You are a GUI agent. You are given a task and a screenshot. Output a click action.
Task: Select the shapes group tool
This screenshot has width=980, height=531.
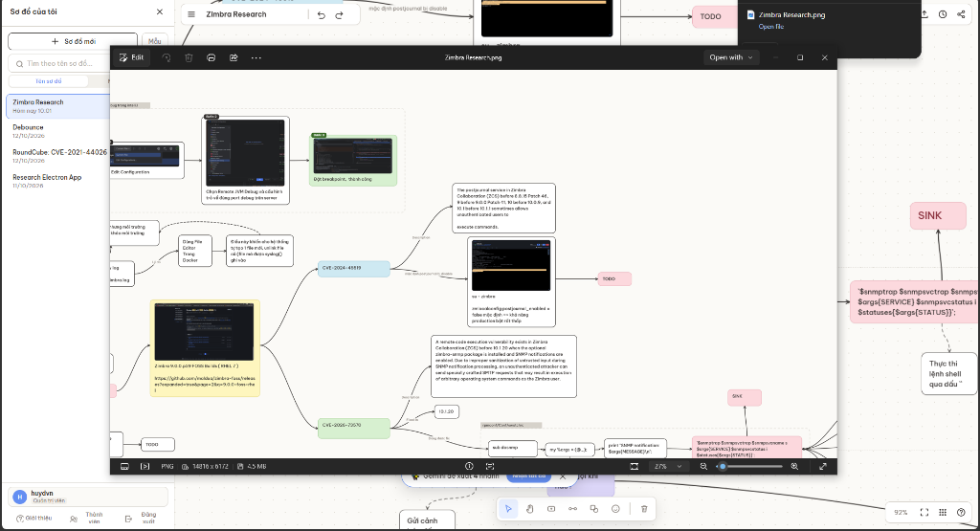coord(593,508)
